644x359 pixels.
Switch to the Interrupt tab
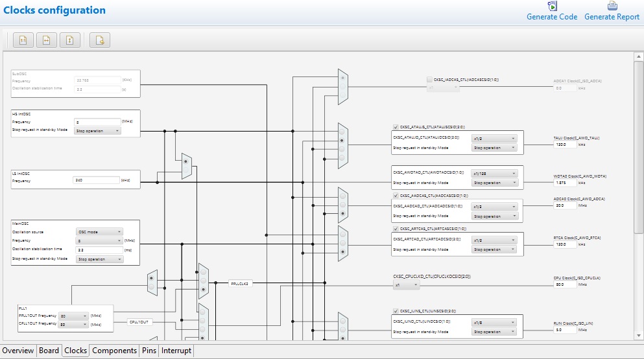pyautogui.click(x=176, y=351)
